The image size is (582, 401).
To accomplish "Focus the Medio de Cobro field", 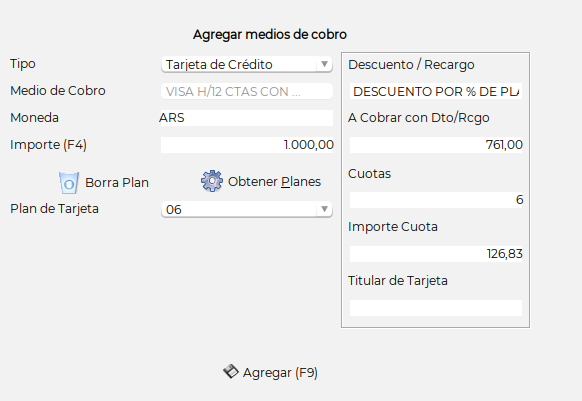I will pos(247,91).
